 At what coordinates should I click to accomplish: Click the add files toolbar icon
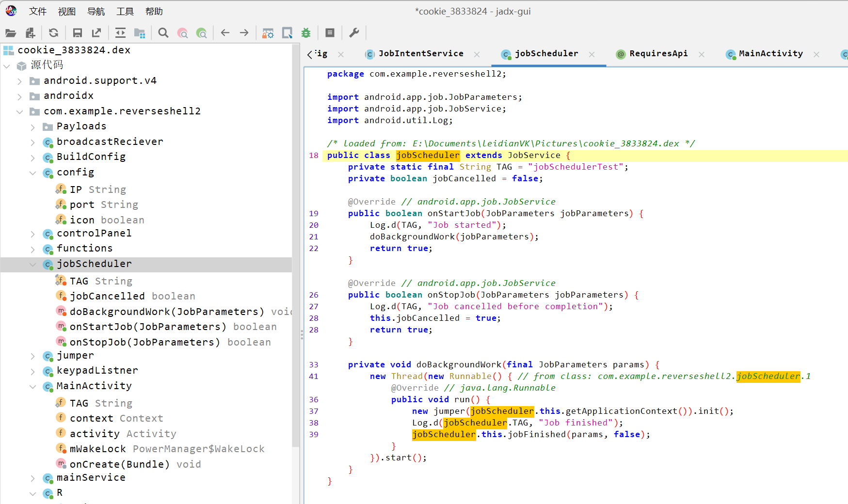pos(30,33)
